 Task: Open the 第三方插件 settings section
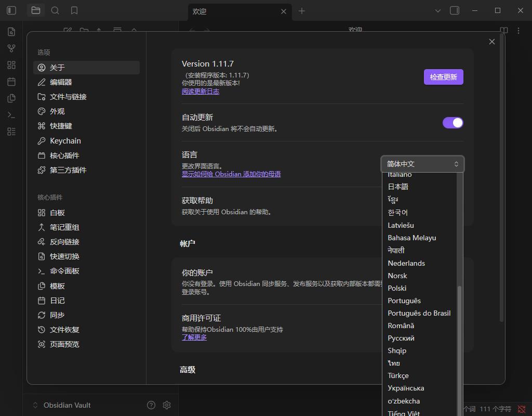pyautogui.click(x=63, y=170)
